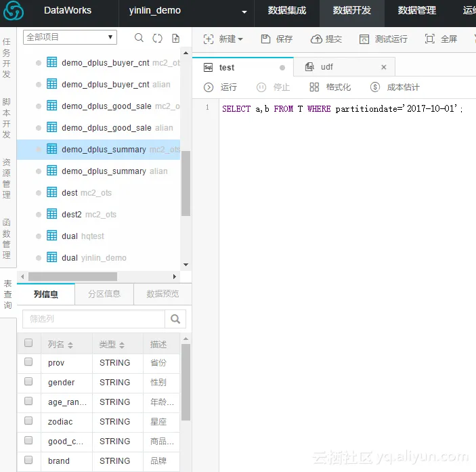Check the zodiac column checkbox
This screenshot has height=472, width=476.
pyautogui.click(x=28, y=421)
